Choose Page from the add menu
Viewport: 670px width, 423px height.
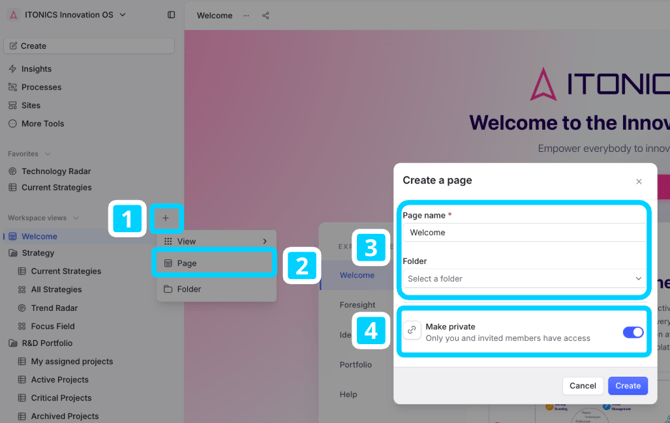pyautogui.click(x=214, y=263)
